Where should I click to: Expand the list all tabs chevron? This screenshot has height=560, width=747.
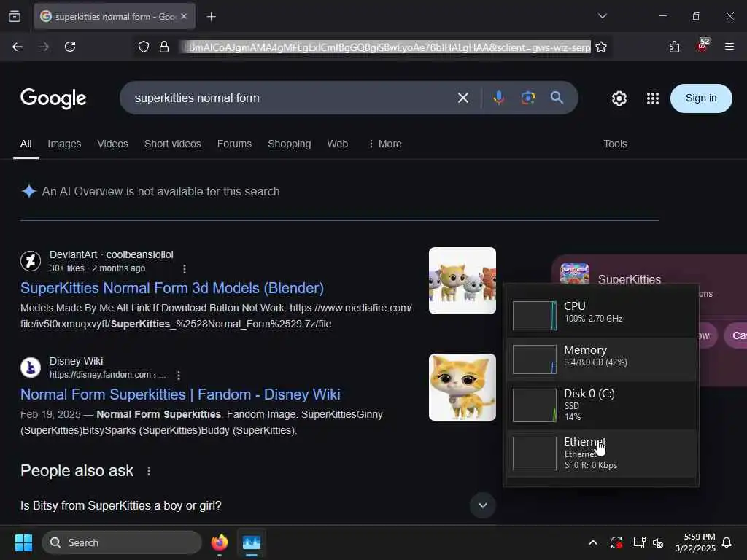coord(602,16)
